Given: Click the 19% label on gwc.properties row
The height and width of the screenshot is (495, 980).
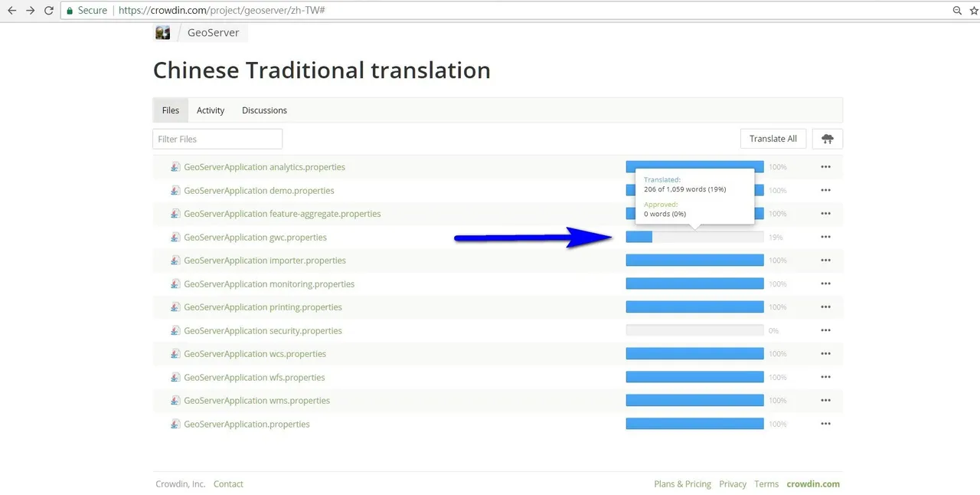Looking at the screenshot, I should point(776,238).
